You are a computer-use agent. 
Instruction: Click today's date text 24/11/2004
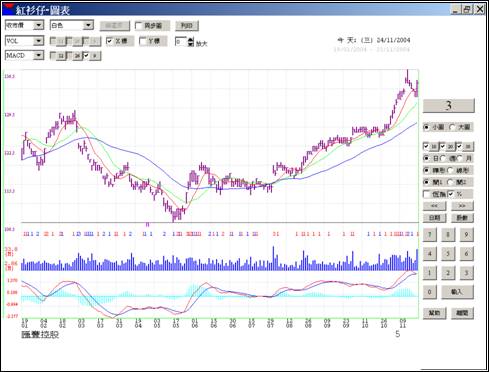point(393,40)
